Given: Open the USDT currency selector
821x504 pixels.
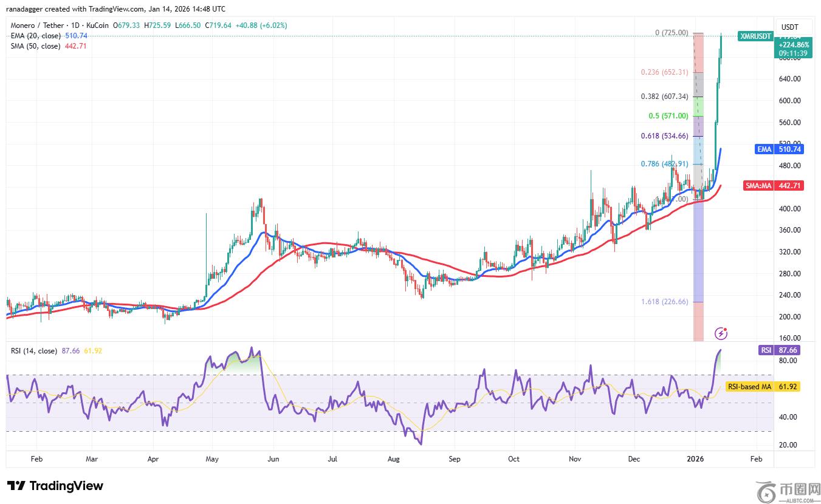Looking at the screenshot, I should 789,27.
